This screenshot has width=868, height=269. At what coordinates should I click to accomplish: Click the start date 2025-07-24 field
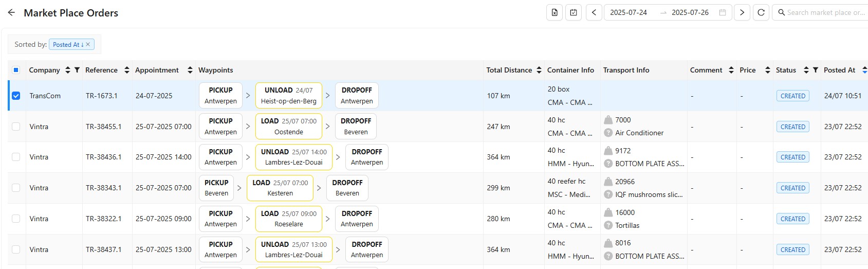coord(629,12)
